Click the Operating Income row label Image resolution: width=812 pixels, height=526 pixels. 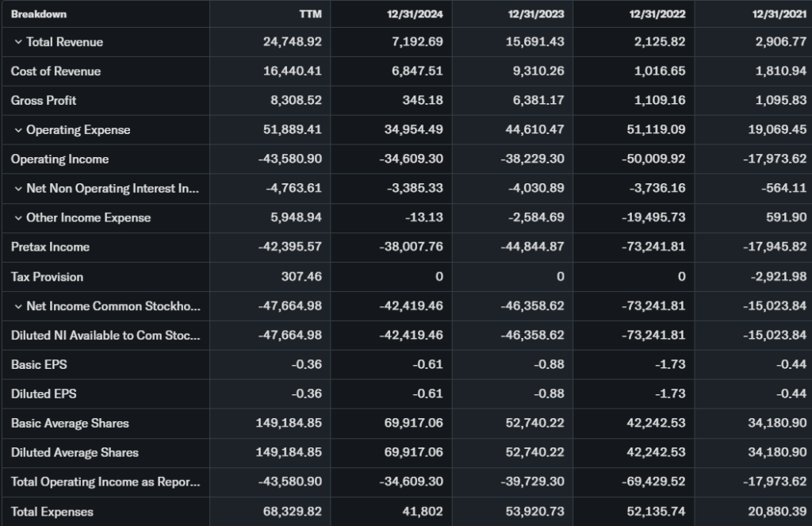pos(59,159)
